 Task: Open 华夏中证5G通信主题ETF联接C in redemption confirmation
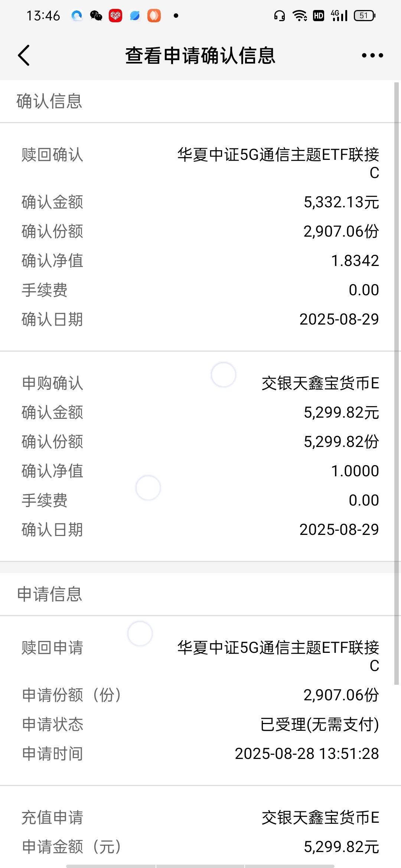tap(278, 164)
